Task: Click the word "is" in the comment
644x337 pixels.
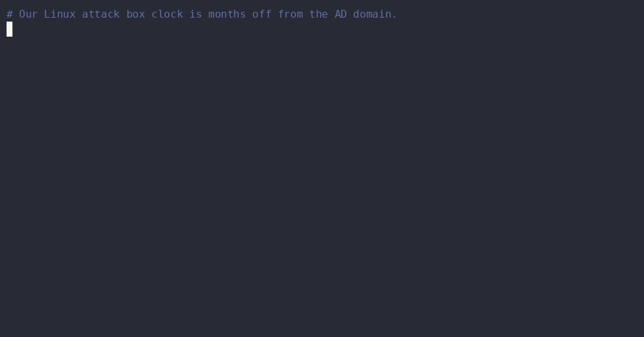Action: point(195,14)
